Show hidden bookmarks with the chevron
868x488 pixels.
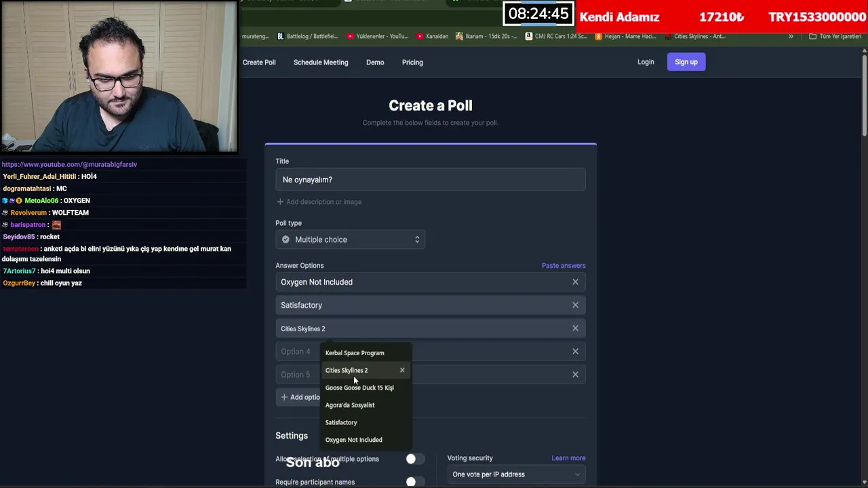coord(791,37)
